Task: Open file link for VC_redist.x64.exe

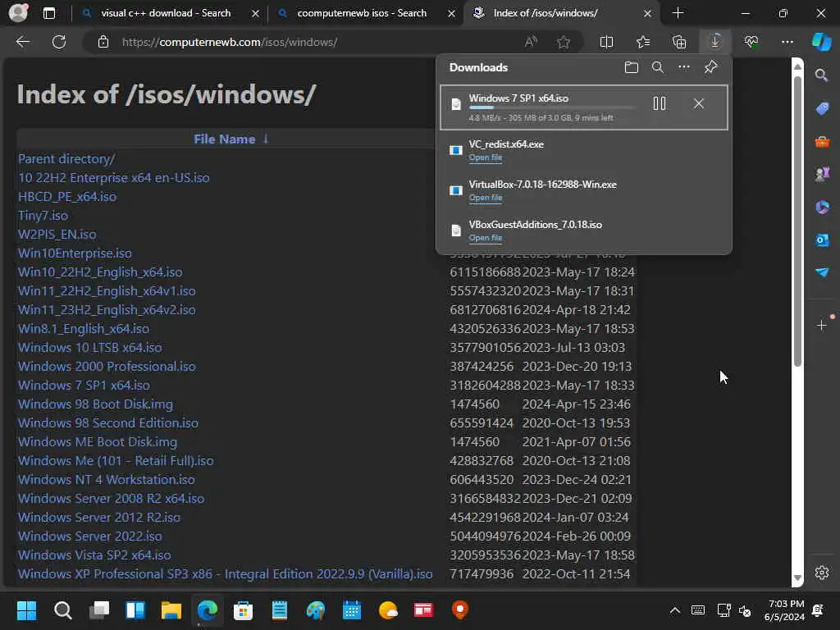Action: click(486, 157)
